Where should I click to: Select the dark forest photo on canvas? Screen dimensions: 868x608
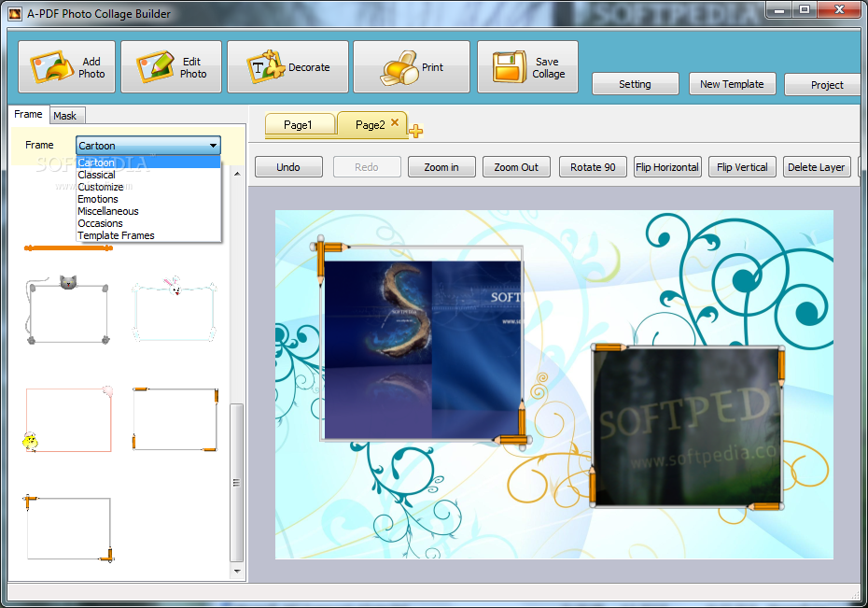click(x=688, y=427)
